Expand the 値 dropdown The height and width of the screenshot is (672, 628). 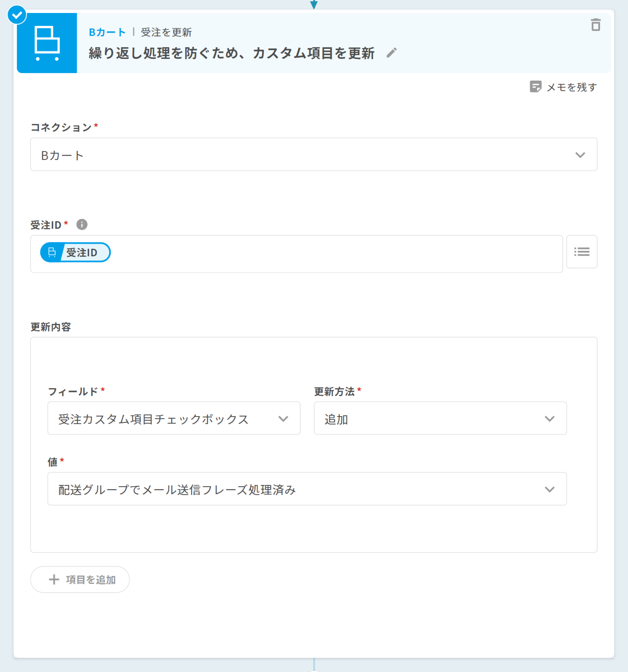pyautogui.click(x=307, y=489)
